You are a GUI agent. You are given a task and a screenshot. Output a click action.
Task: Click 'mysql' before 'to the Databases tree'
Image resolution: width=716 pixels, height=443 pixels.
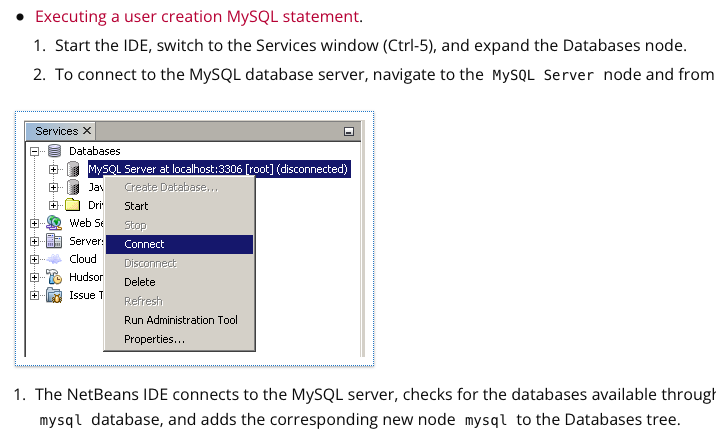coord(486,420)
